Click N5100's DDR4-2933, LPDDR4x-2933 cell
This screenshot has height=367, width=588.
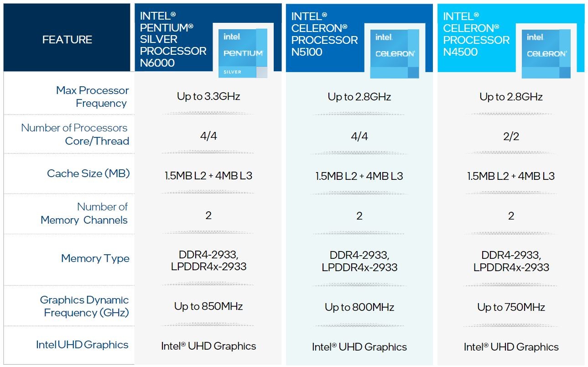(359, 261)
